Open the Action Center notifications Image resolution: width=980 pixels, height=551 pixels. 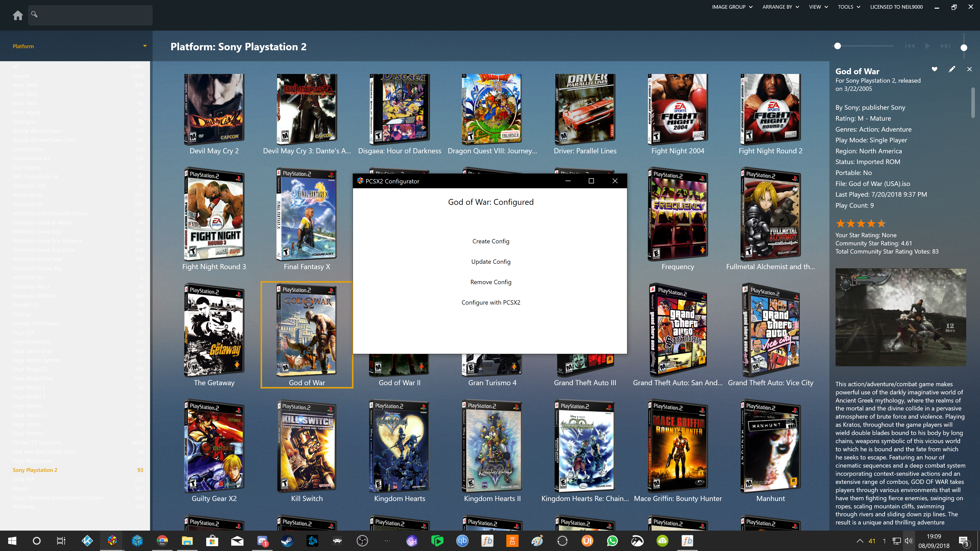964,541
